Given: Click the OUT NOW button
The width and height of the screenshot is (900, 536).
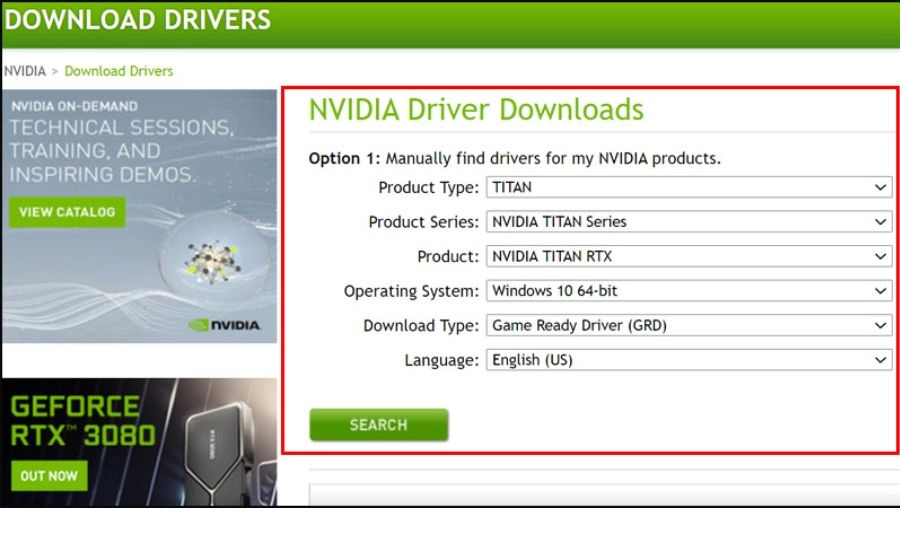Looking at the screenshot, I should (x=49, y=476).
